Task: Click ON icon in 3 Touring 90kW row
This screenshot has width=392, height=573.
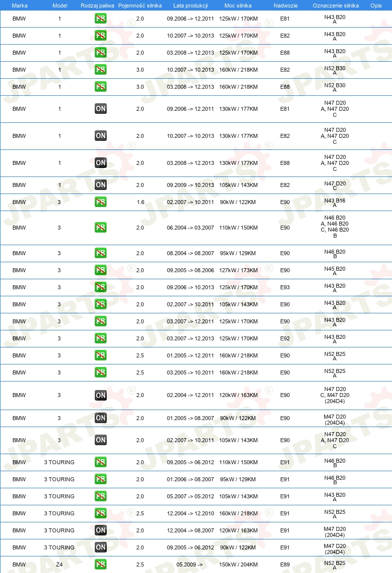Action: click(x=100, y=547)
